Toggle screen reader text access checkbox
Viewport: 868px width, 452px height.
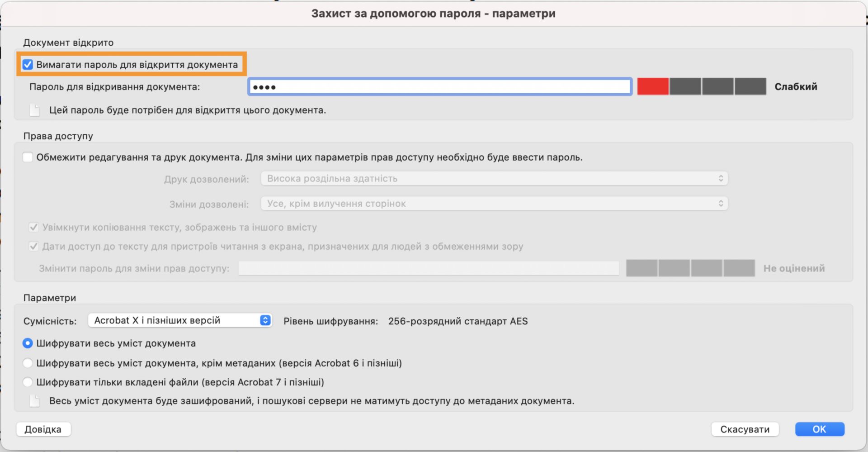(x=33, y=247)
